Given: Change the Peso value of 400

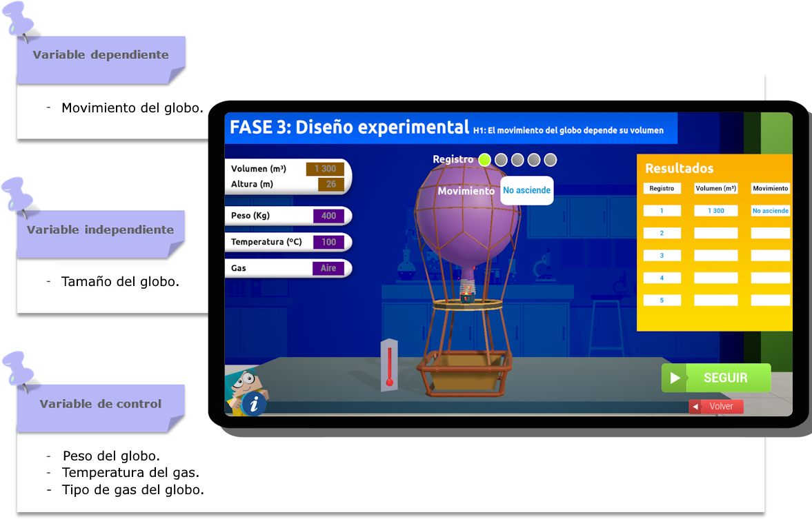Looking at the screenshot, I should (328, 216).
